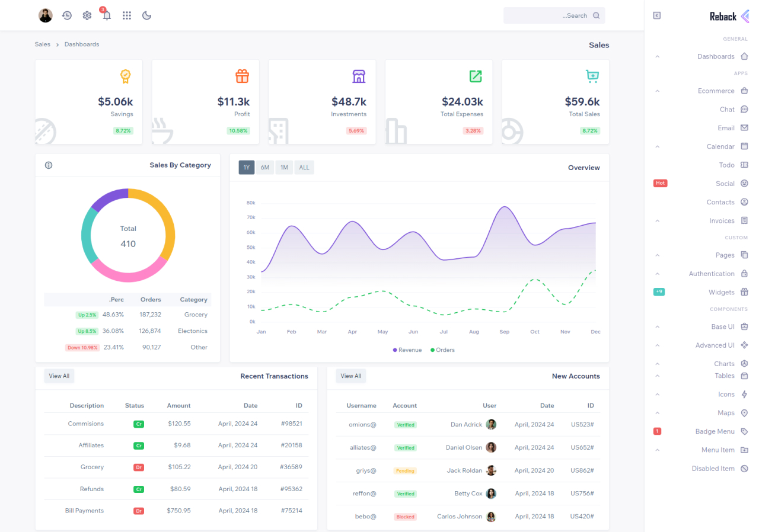Expand the Dashboards sidebar chevron
This screenshot has width=759, height=532.
point(657,56)
